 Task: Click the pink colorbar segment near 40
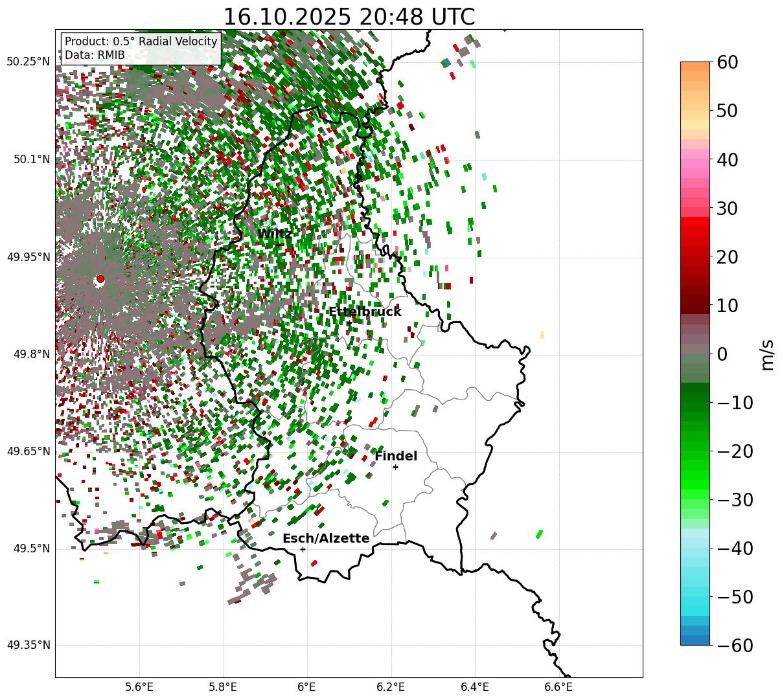(695, 164)
